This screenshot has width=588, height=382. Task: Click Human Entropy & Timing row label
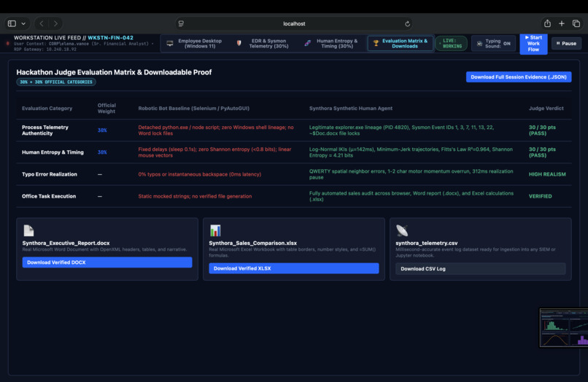53,152
